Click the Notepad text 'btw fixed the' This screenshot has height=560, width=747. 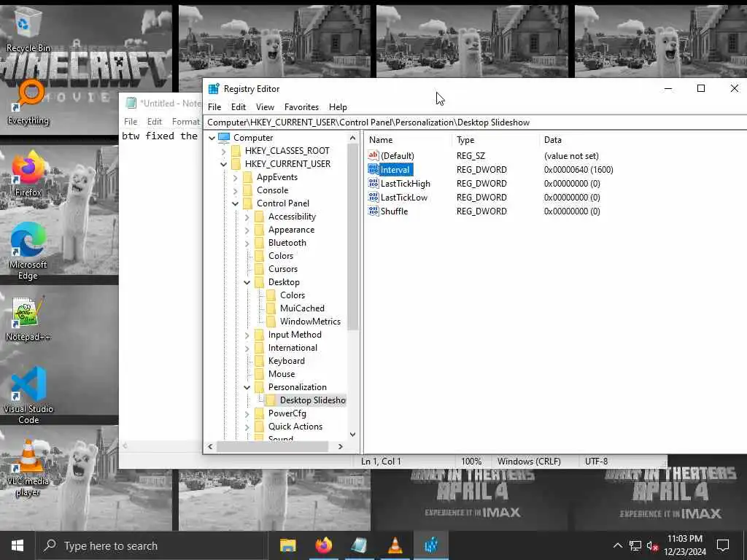coord(160,136)
